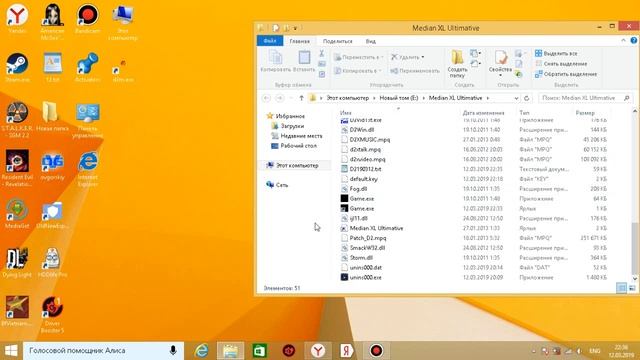Open the Windows Start button
Screen dimensions: 640x360
point(11,351)
